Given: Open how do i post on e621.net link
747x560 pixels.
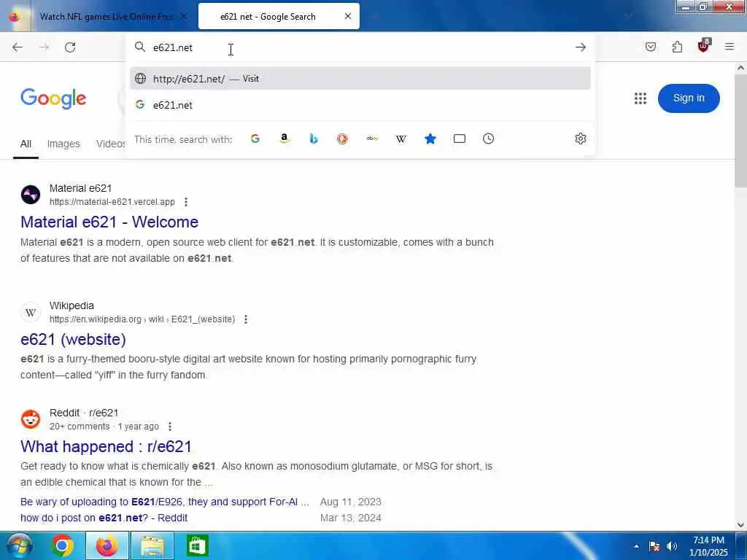Looking at the screenshot, I should (x=104, y=518).
